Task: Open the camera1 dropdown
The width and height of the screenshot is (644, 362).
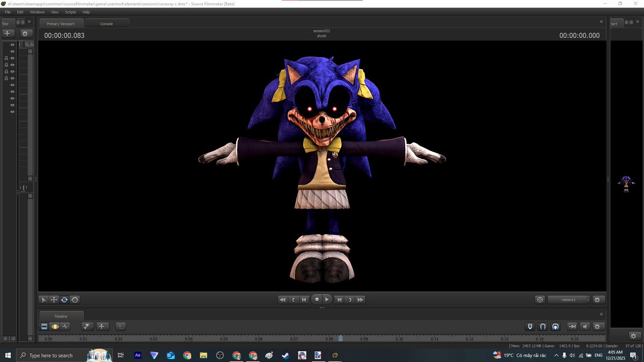Action: pos(569,300)
